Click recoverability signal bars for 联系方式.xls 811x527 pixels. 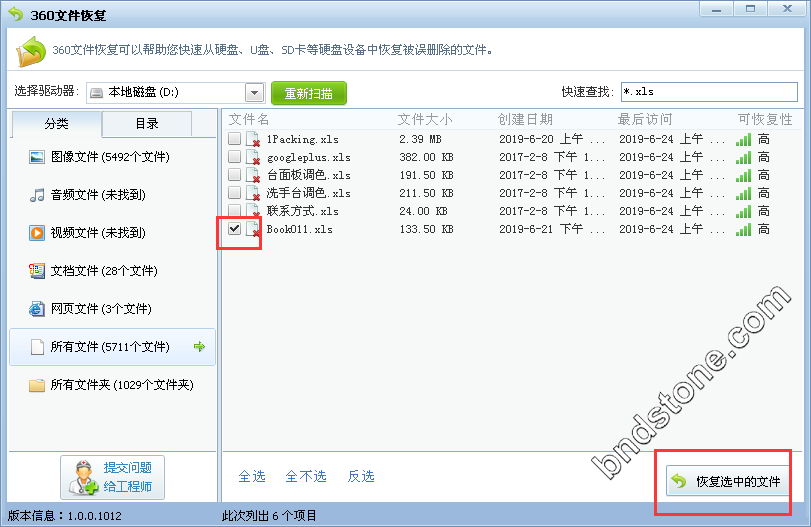click(743, 211)
